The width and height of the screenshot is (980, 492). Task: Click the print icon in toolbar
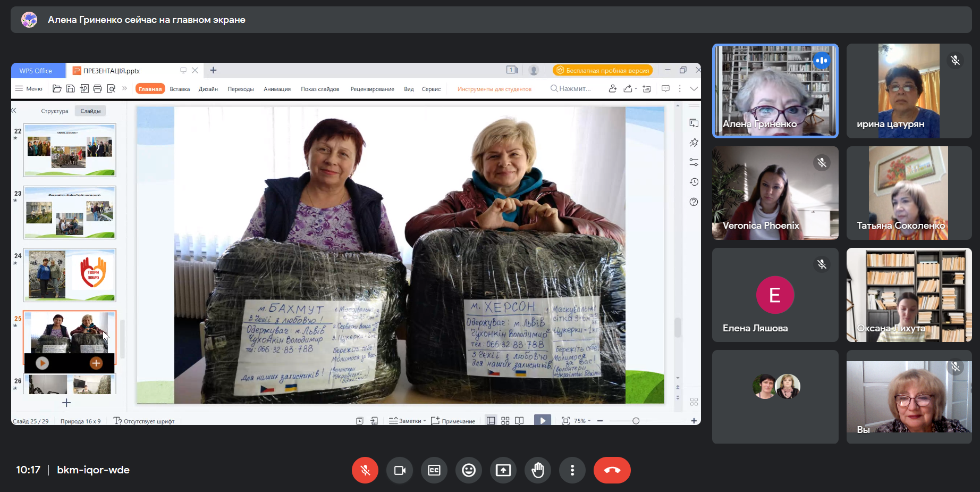click(x=97, y=89)
